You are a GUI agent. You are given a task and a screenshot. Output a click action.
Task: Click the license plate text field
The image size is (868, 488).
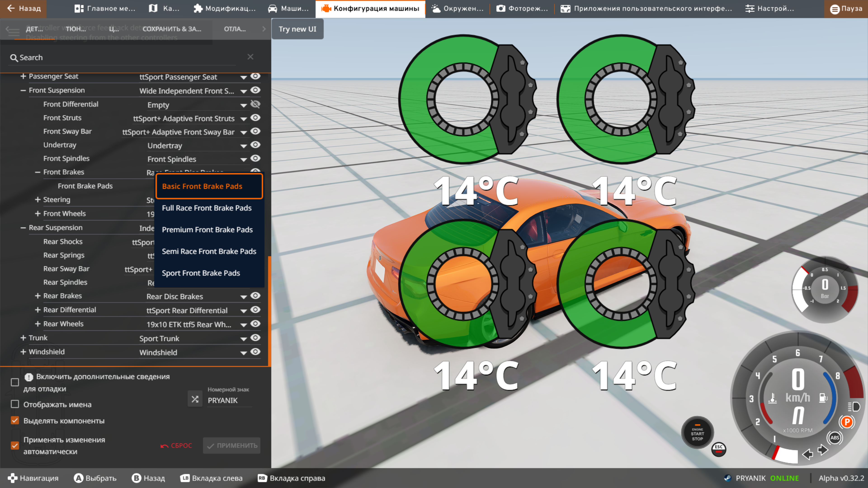229,400
